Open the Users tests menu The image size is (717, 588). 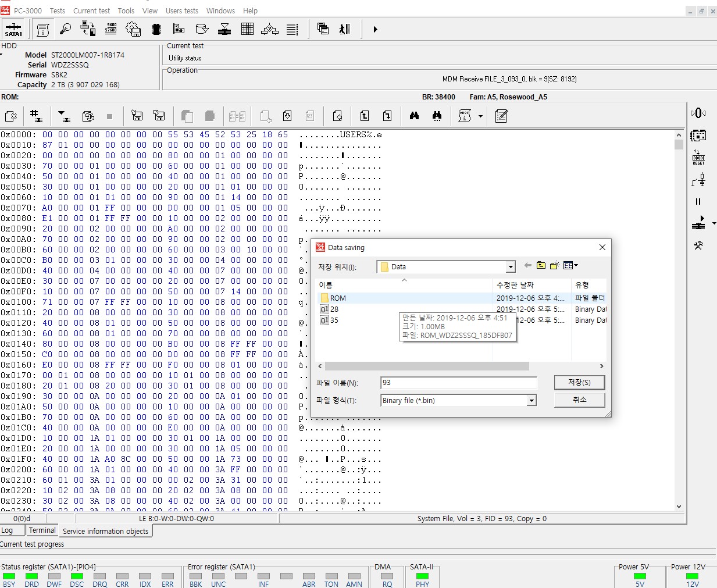[182, 10]
